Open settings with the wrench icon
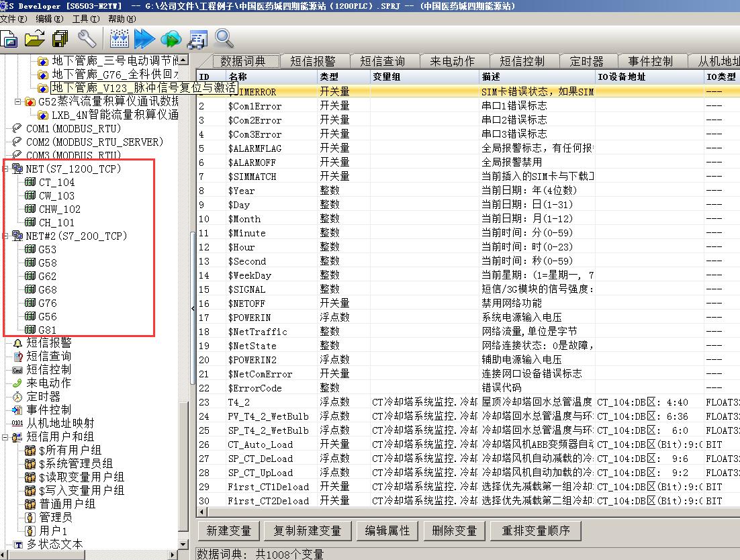Viewport: 740px width, 560px height. click(x=87, y=39)
